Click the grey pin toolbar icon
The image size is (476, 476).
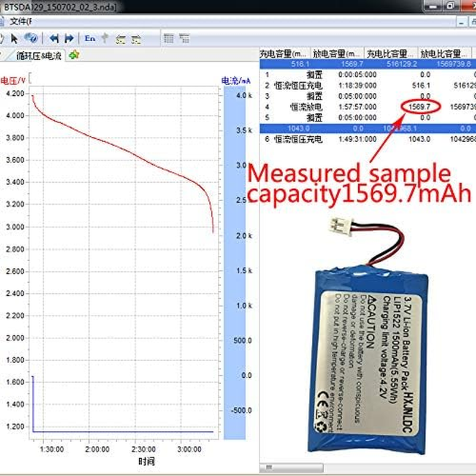(x=105, y=38)
